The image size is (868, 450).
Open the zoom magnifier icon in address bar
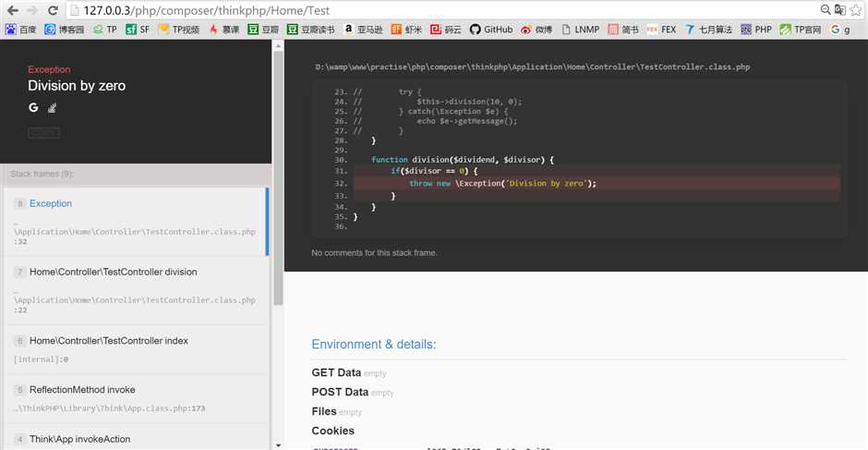826,10
